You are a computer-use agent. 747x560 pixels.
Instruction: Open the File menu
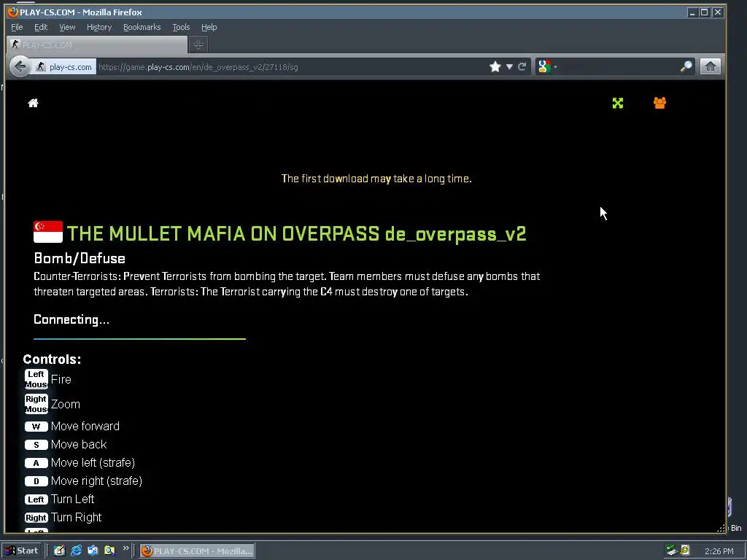coord(17,27)
